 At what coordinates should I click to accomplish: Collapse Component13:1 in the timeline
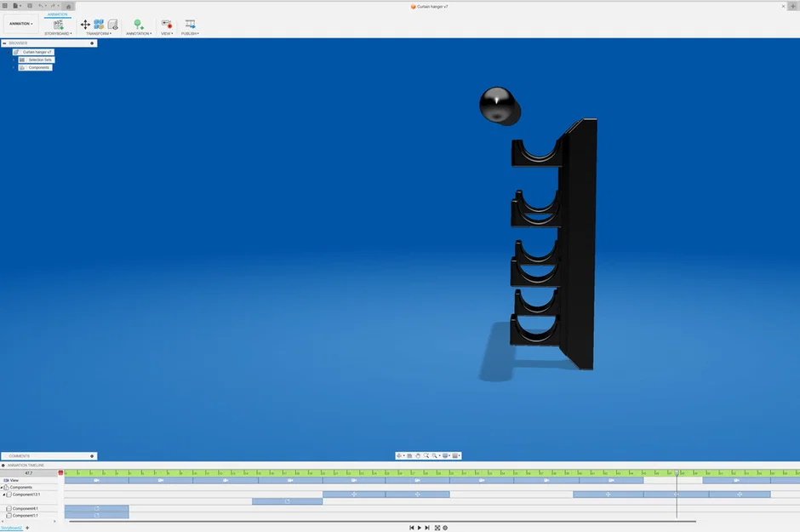[x=4, y=495]
